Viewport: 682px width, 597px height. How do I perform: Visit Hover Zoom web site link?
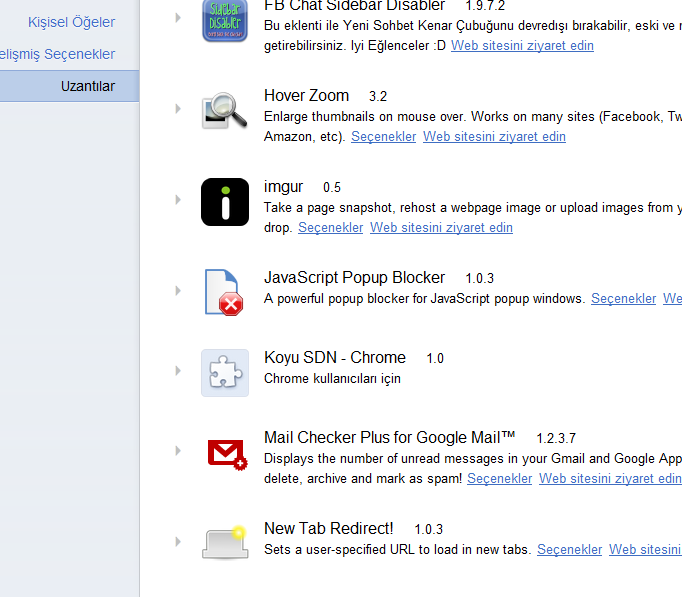pos(494,137)
